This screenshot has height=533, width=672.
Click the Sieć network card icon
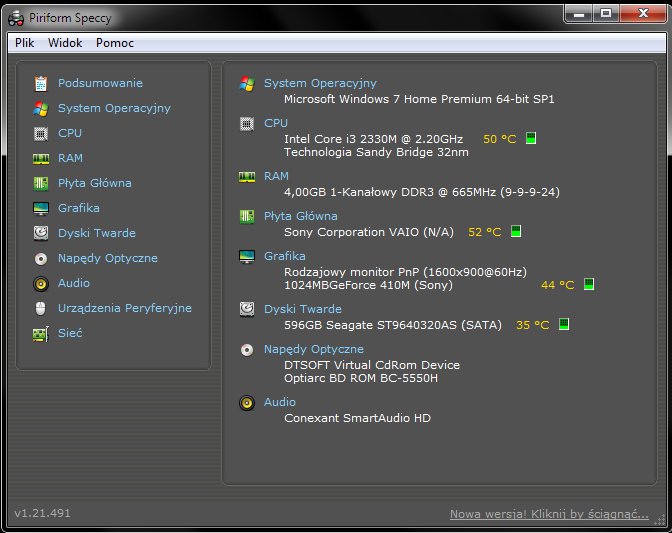[41, 334]
